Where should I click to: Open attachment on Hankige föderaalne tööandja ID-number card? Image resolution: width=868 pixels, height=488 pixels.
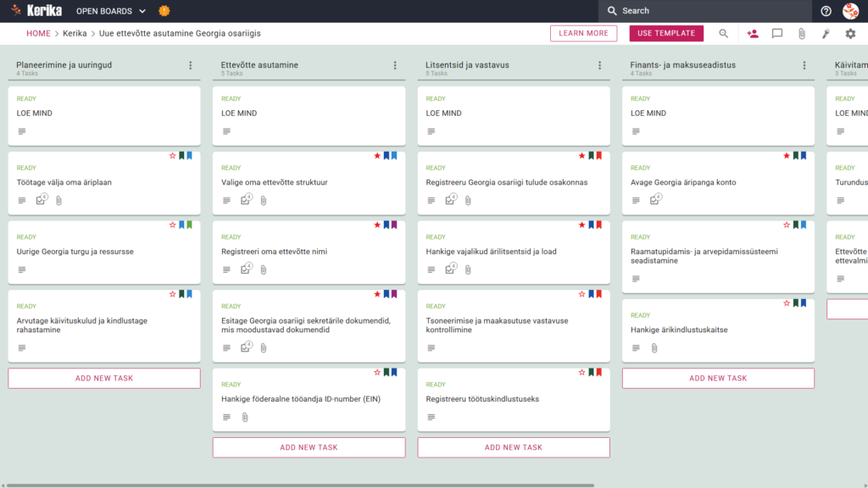(245, 417)
